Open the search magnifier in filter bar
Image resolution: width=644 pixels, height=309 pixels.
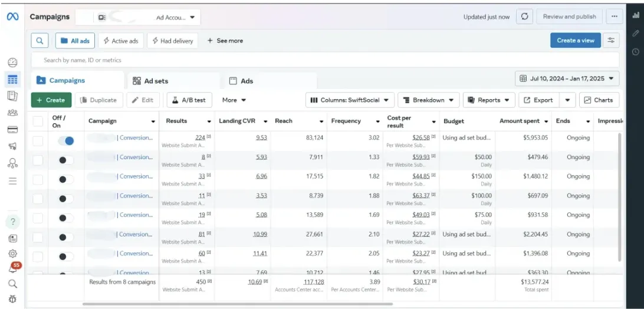40,41
